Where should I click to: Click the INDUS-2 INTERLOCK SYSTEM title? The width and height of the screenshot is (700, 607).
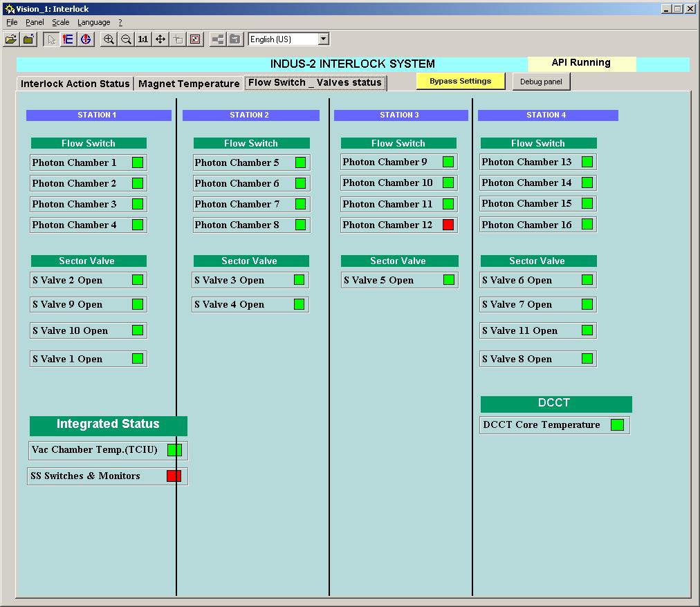pyautogui.click(x=353, y=64)
